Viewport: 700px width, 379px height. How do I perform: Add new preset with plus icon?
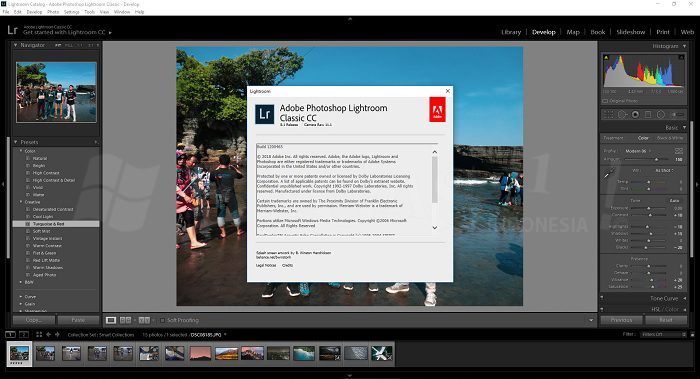pyautogui.click(x=96, y=142)
